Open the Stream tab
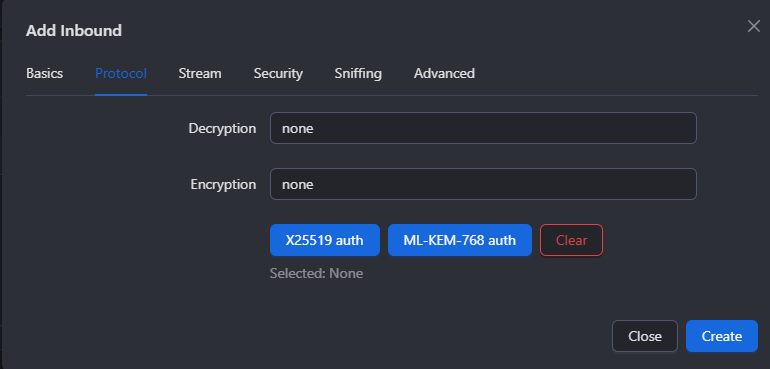The width and height of the screenshot is (770, 369). tap(200, 74)
